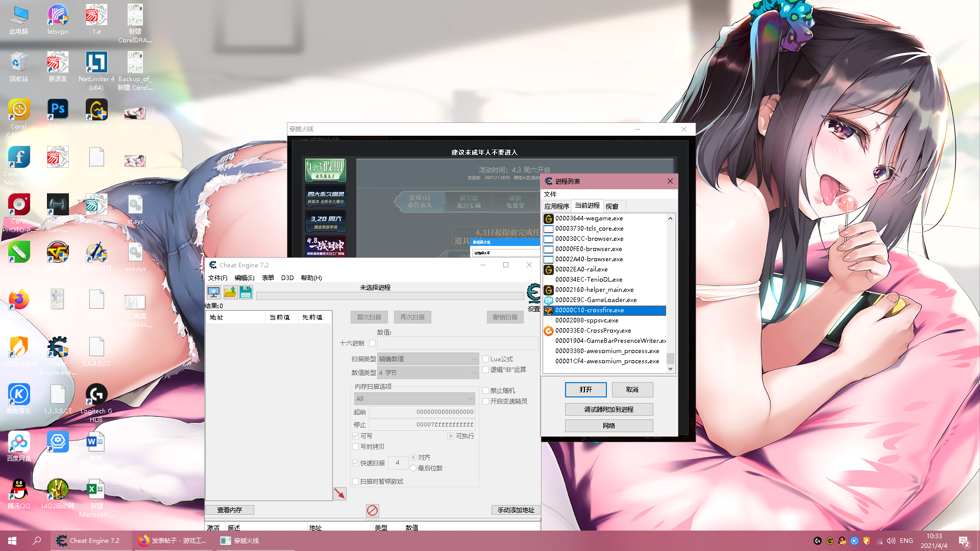Image resolution: width=980 pixels, height=551 pixels.
Task: Click the open file folder icon
Action: pos(230,292)
